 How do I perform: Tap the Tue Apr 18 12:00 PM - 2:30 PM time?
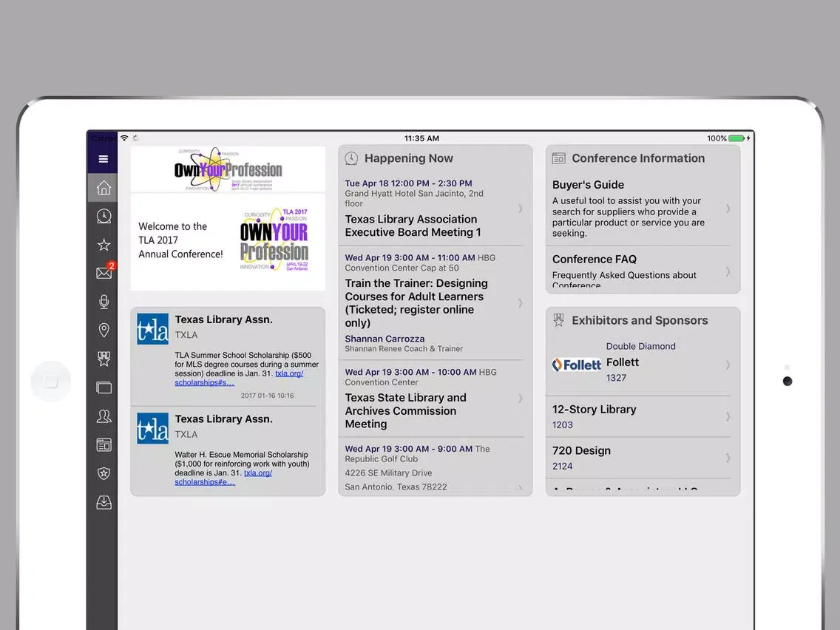pos(409,183)
